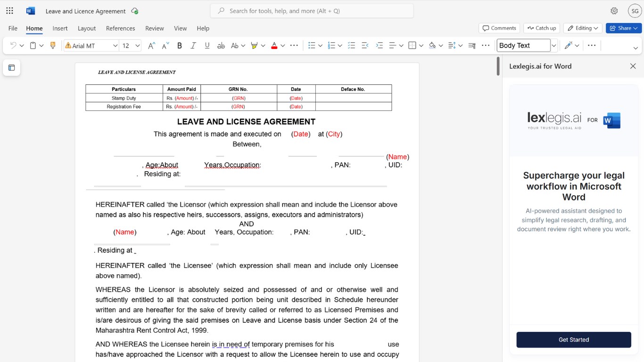Image resolution: width=644 pixels, height=362 pixels.
Task: Expand the bullet library dropdown arrow
Action: (320, 46)
